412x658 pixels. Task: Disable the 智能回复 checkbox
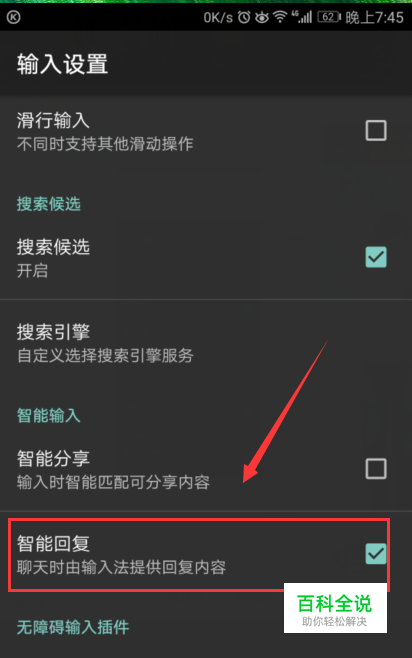pos(376,554)
